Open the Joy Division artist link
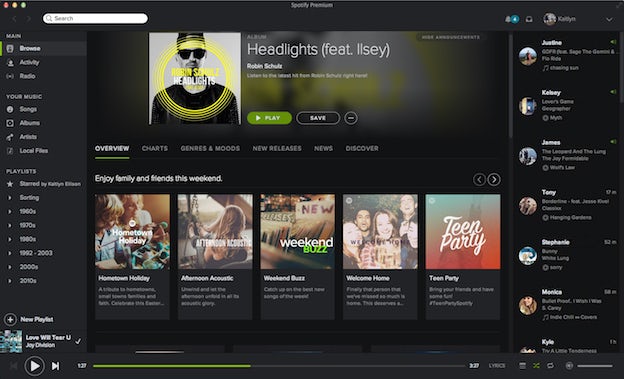This screenshot has width=624, height=379. pyautogui.click(x=40, y=345)
